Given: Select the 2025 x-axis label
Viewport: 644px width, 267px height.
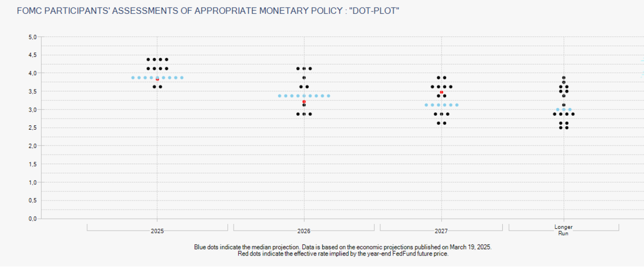Looking at the screenshot, I should 157,231.
